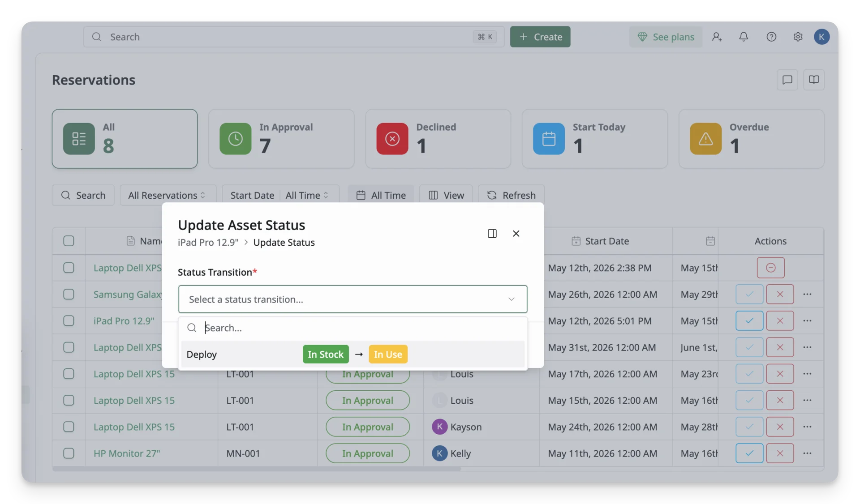The image size is (860, 504).
Task: Check the May 15th Laptop Dell XPS 15 checkbox
Action: [69, 400]
